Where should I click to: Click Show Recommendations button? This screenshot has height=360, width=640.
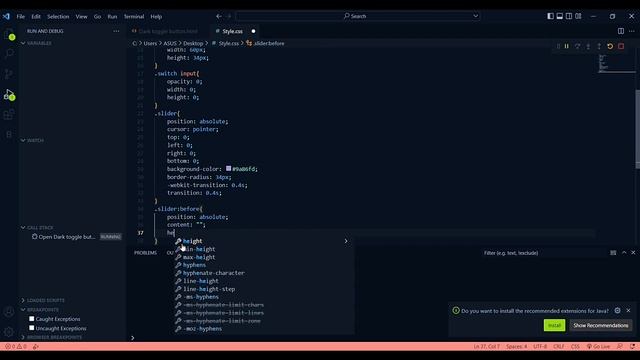[600, 325]
